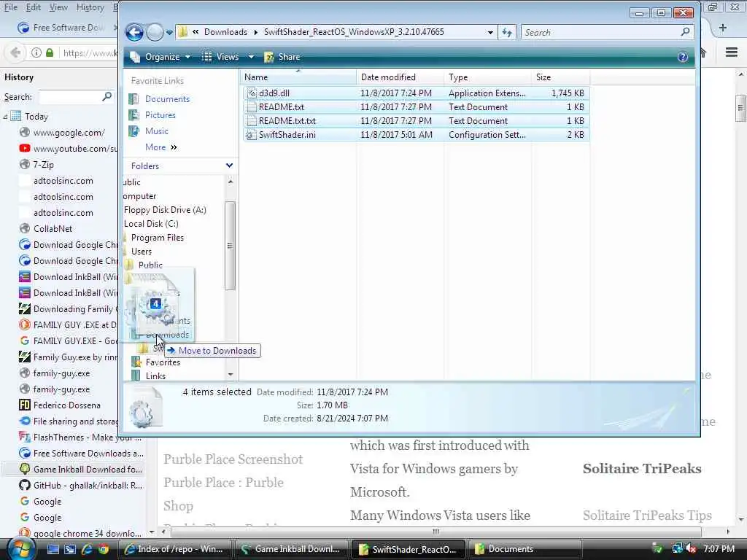Click the Explorer Back navigation button
Screen dimensions: 747x560
(x=134, y=32)
